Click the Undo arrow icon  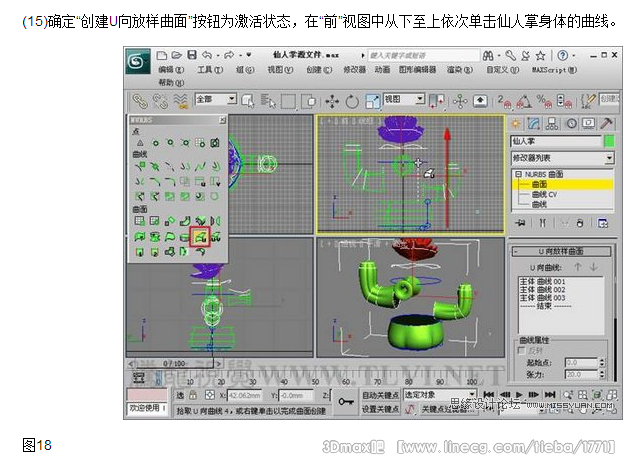point(207,55)
